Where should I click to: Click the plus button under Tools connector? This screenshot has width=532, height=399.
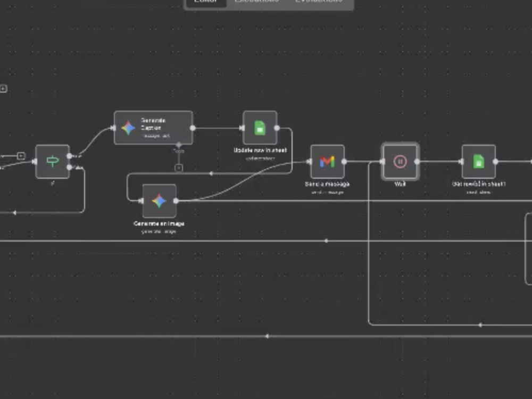(179, 168)
